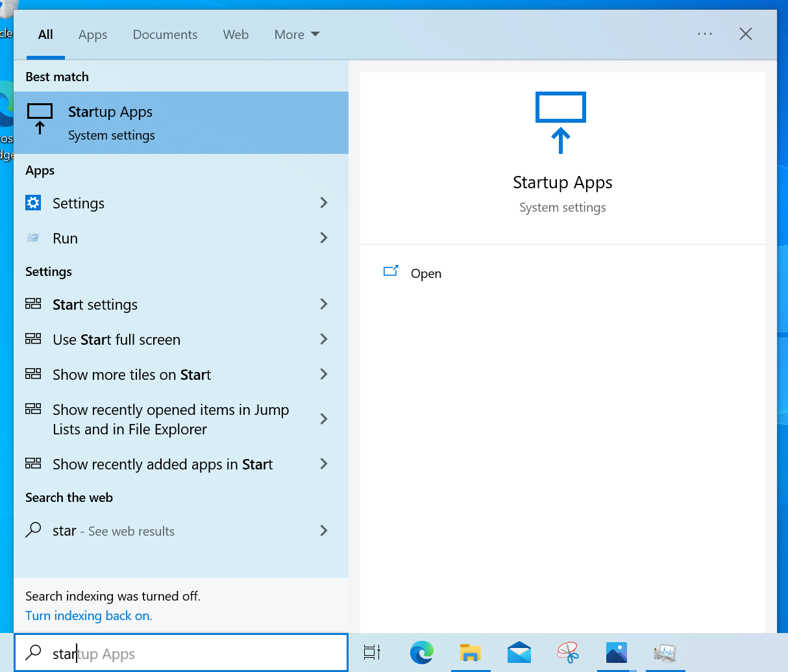Viewport: 788px width, 672px height.
Task: Expand the Run app result arrow
Action: click(324, 238)
